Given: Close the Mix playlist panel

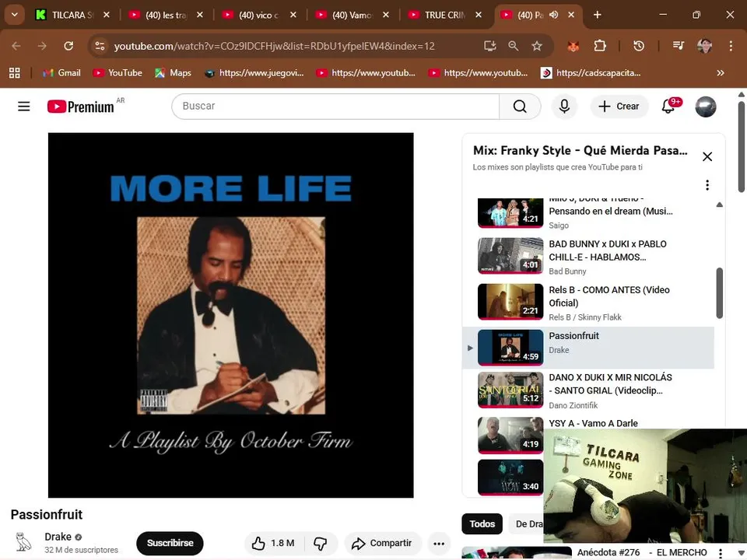Looking at the screenshot, I should pos(707,156).
